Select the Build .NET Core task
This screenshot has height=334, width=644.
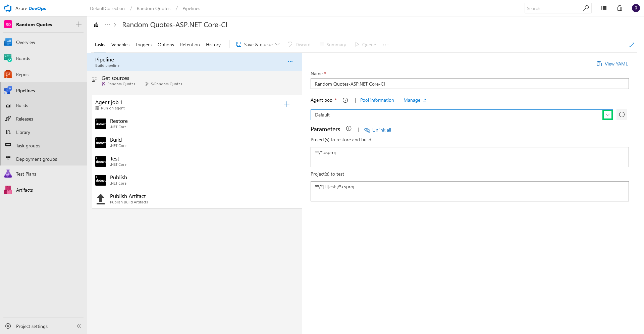pyautogui.click(x=197, y=142)
